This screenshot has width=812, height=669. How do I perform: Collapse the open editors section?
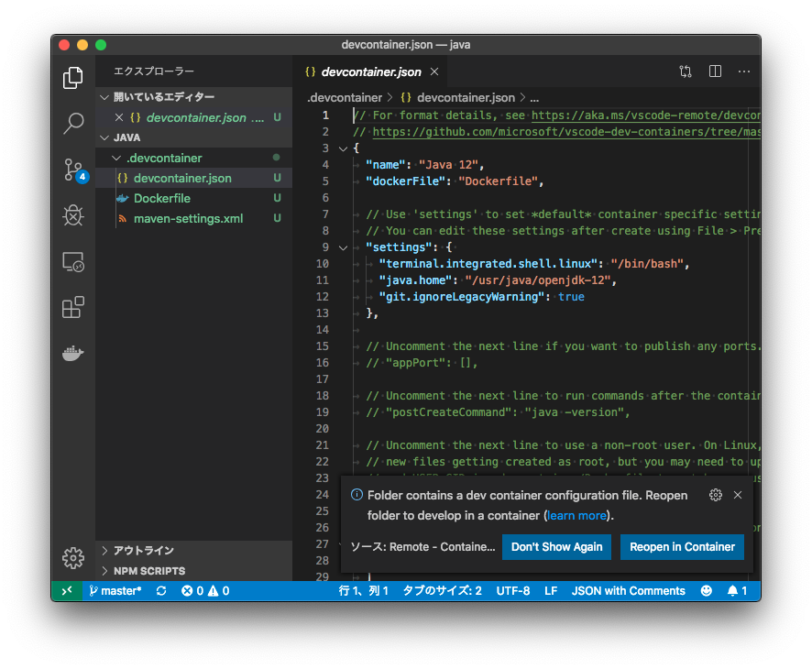tap(104, 97)
